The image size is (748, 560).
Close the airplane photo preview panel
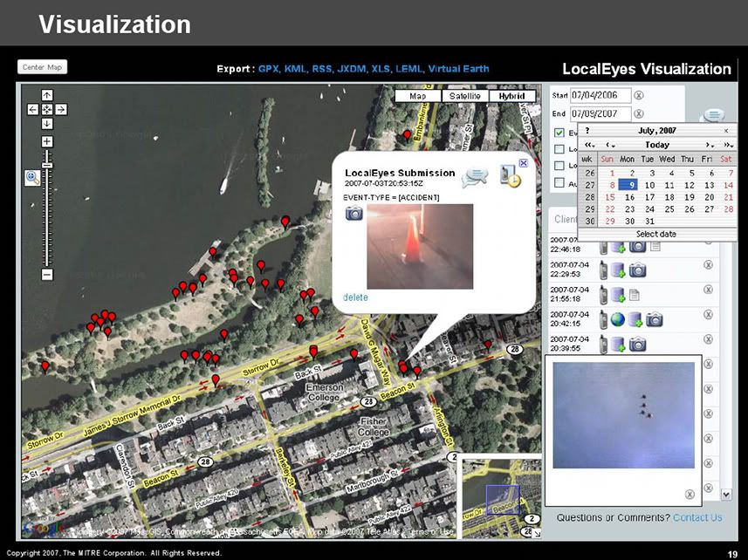pyautogui.click(x=690, y=495)
